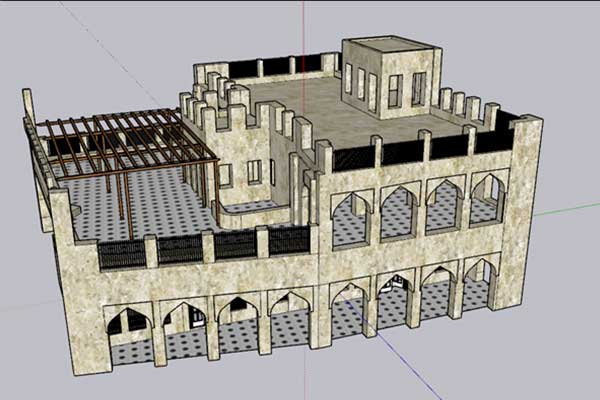Select the rightmost window on the rooftop tower room

419,89
